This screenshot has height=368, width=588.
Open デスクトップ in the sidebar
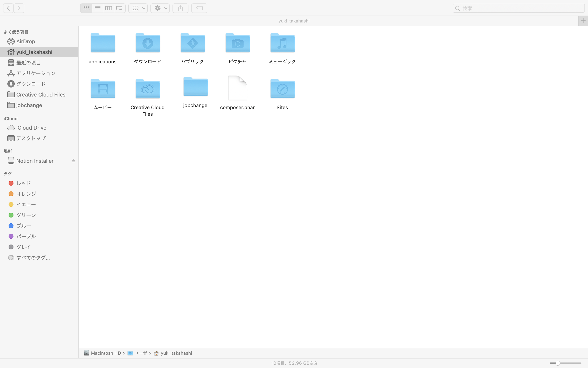pos(39,138)
